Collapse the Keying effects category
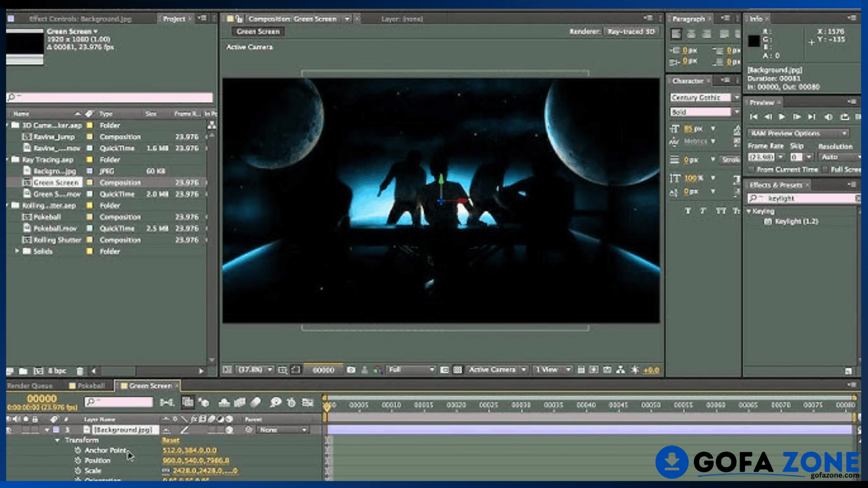868x488 pixels. (749, 211)
